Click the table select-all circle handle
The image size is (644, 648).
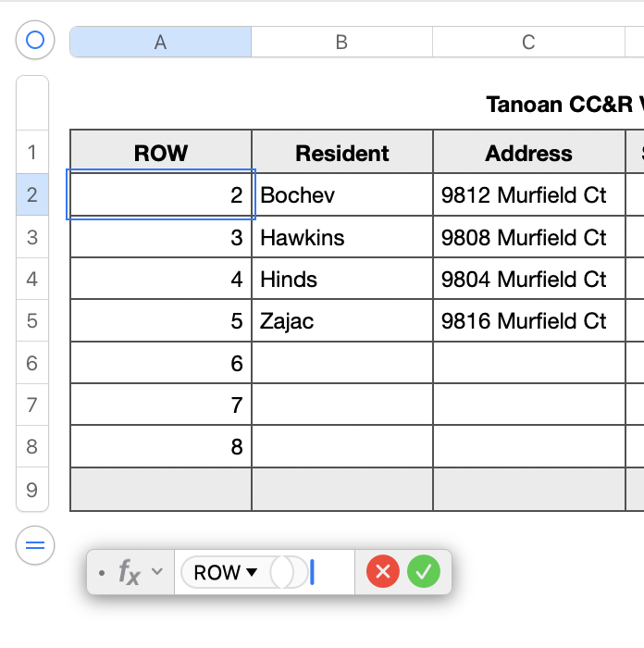[x=35, y=40]
